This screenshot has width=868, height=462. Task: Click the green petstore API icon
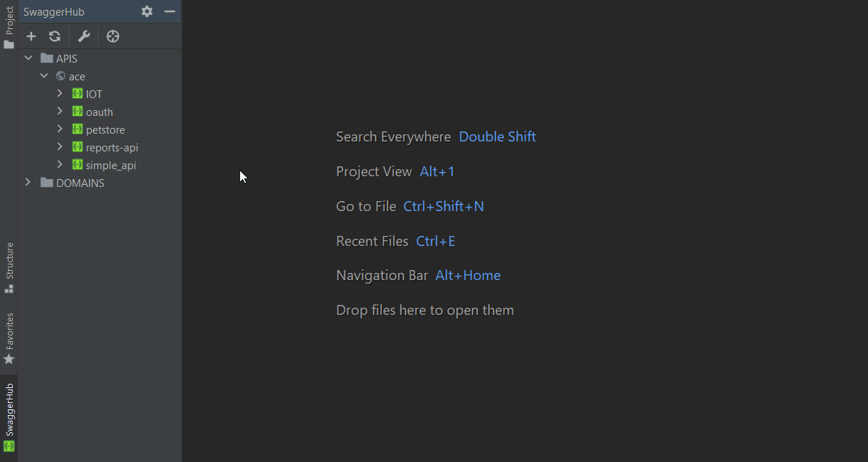(x=78, y=129)
